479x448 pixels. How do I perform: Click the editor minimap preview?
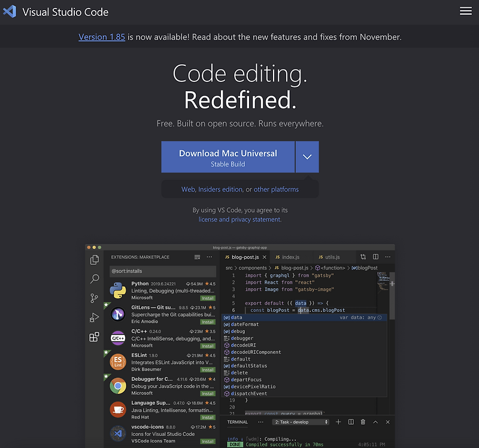point(383,281)
